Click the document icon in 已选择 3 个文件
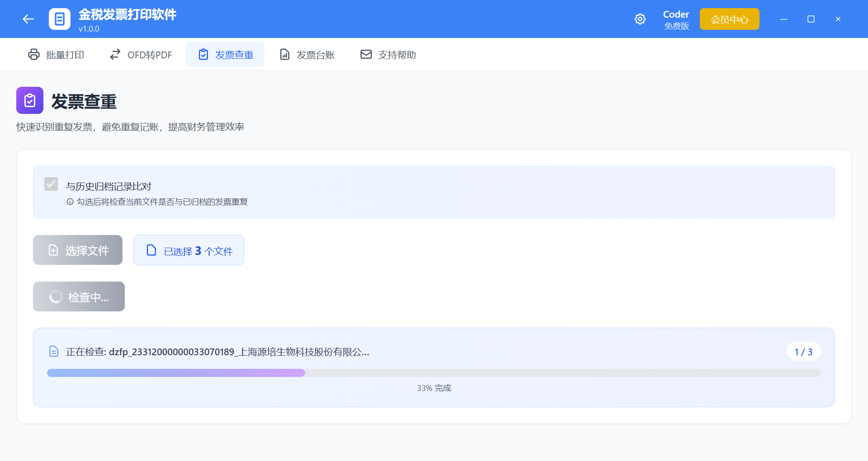Screen dimensions: 868x461 point(151,250)
